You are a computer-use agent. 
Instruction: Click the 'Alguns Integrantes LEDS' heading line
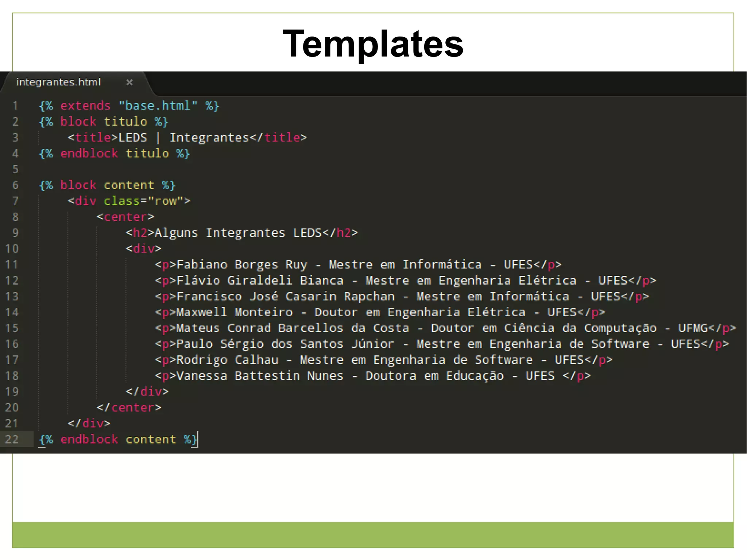(242, 233)
